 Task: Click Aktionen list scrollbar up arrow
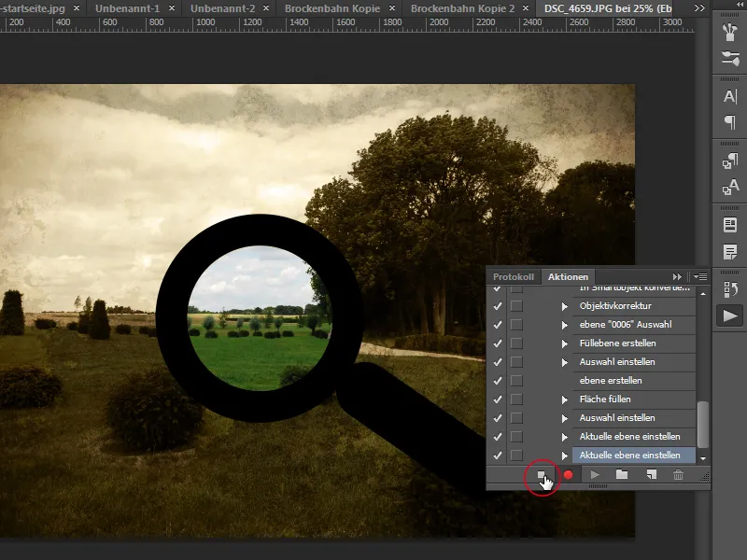click(x=703, y=294)
